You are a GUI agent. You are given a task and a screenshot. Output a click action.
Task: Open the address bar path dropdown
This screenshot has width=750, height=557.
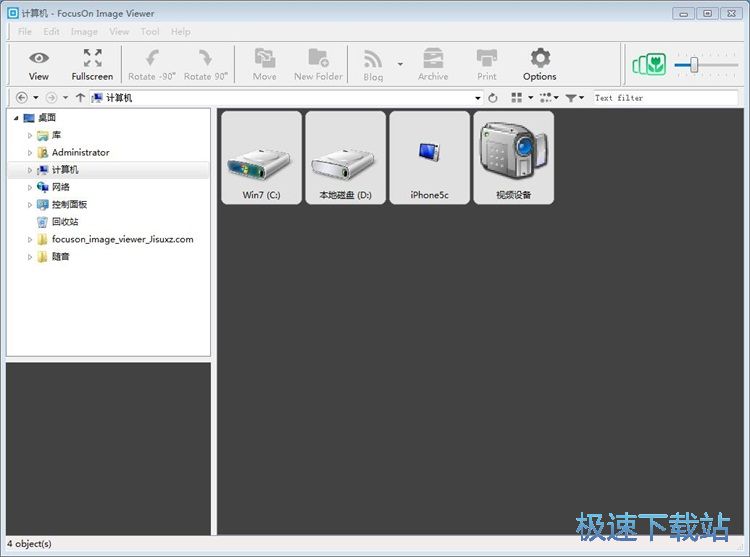(x=478, y=98)
